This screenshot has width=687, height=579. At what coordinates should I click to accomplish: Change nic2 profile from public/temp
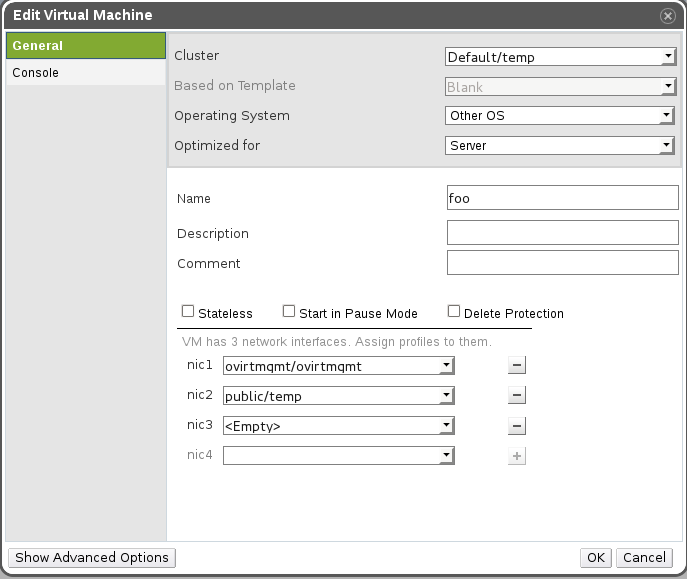click(339, 396)
